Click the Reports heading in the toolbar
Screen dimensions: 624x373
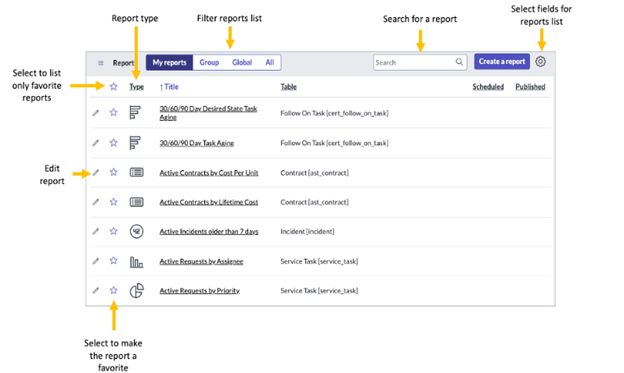[x=124, y=63]
